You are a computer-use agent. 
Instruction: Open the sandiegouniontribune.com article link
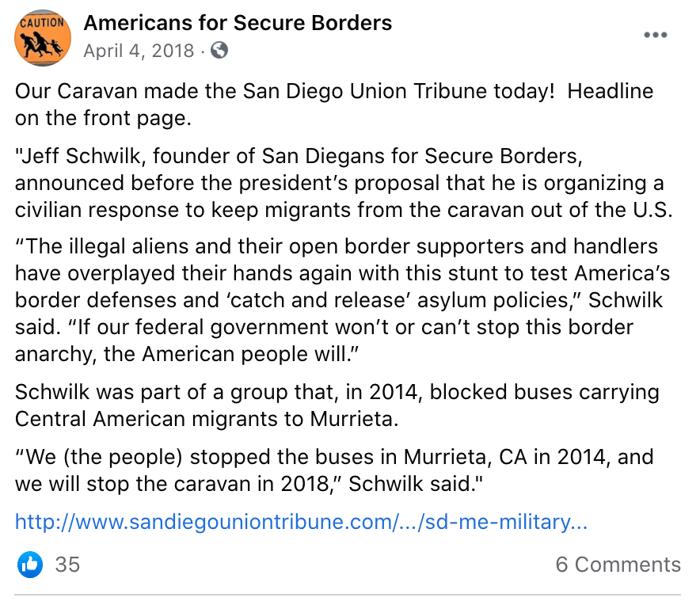click(x=301, y=523)
